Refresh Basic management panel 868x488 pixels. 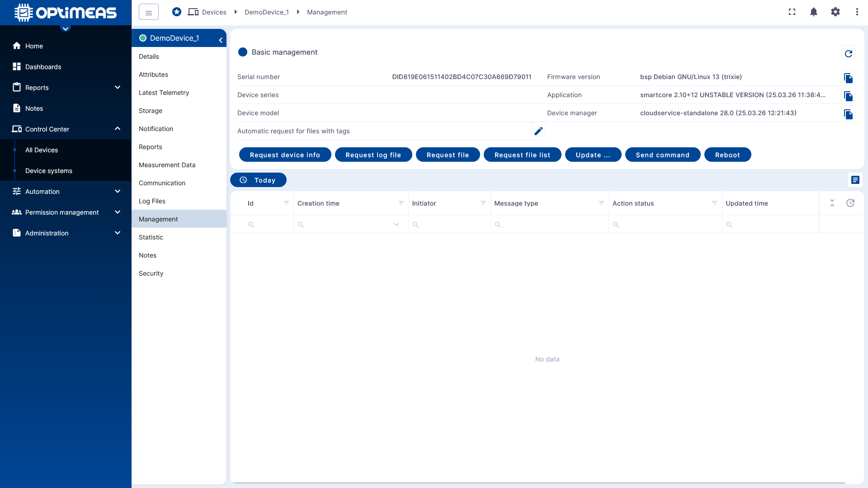(x=849, y=53)
